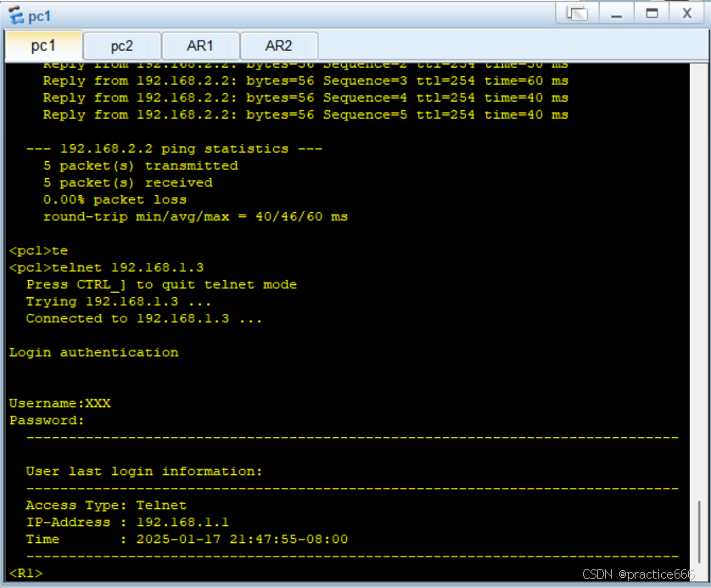This screenshot has width=711, height=588.
Task: Click the '<pc1>te' command line
Action: [x=38, y=250]
